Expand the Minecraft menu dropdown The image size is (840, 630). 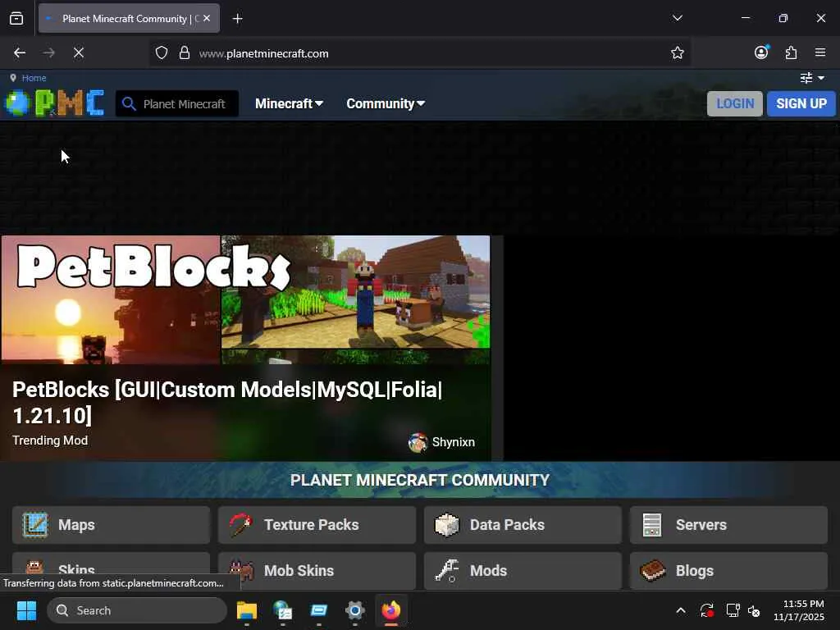click(289, 103)
